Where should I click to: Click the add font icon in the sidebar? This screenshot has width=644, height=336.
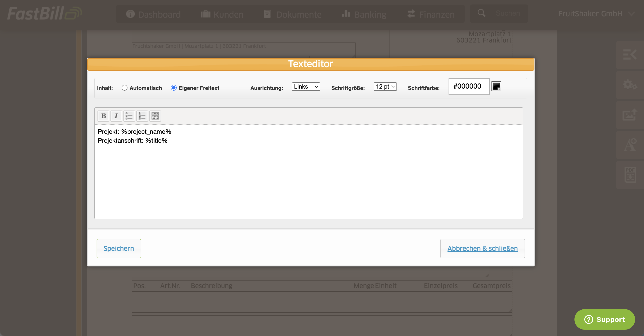[x=630, y=145]
